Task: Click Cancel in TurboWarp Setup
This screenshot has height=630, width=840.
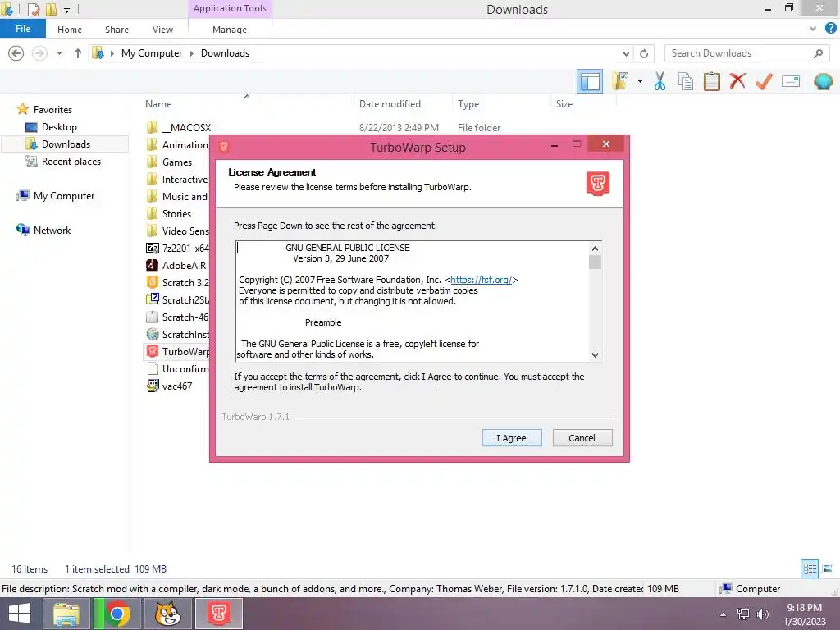Action: pos(582,438)
